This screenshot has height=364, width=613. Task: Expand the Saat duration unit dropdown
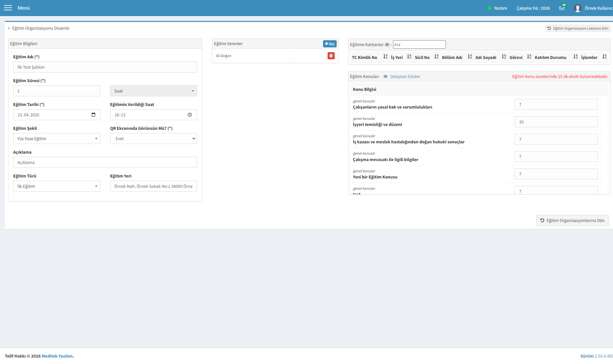(x=154, y=91)
